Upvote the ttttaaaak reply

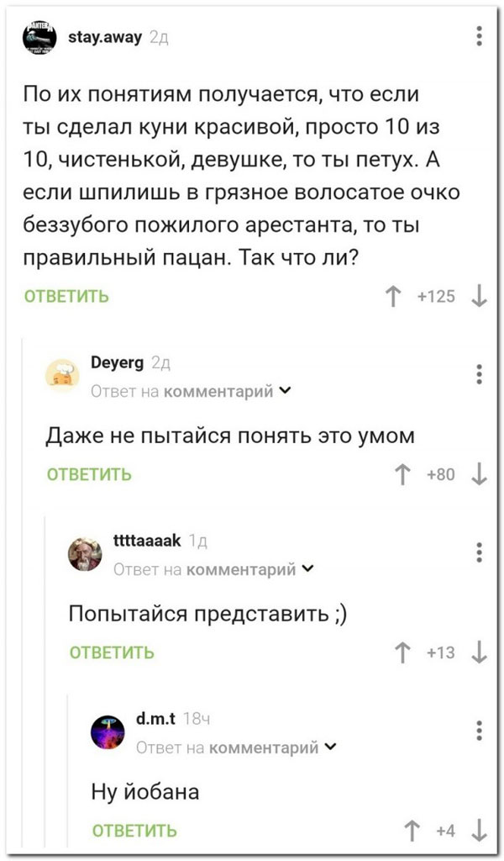point(405,652)
